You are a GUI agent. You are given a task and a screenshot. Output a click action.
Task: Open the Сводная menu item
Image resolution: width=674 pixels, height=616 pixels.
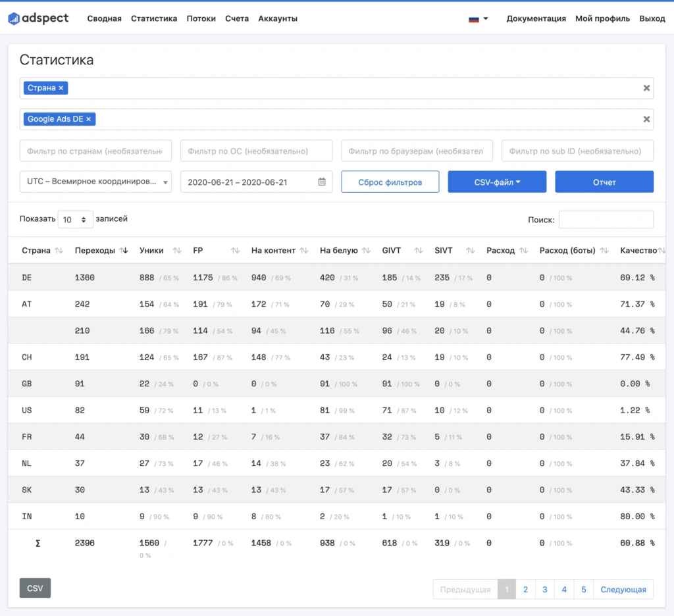click(104, 18)
